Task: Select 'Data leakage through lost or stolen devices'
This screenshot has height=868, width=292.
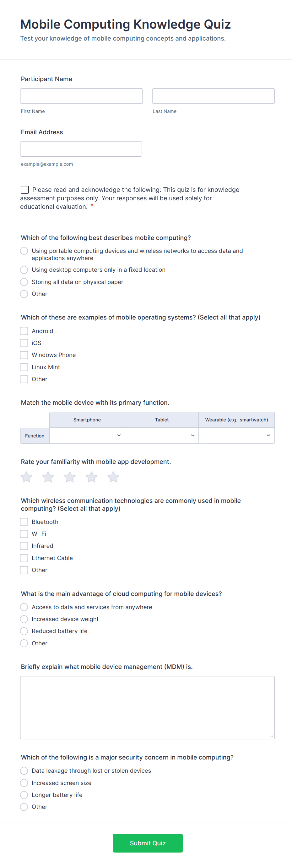Action: [x=24, y=771]
